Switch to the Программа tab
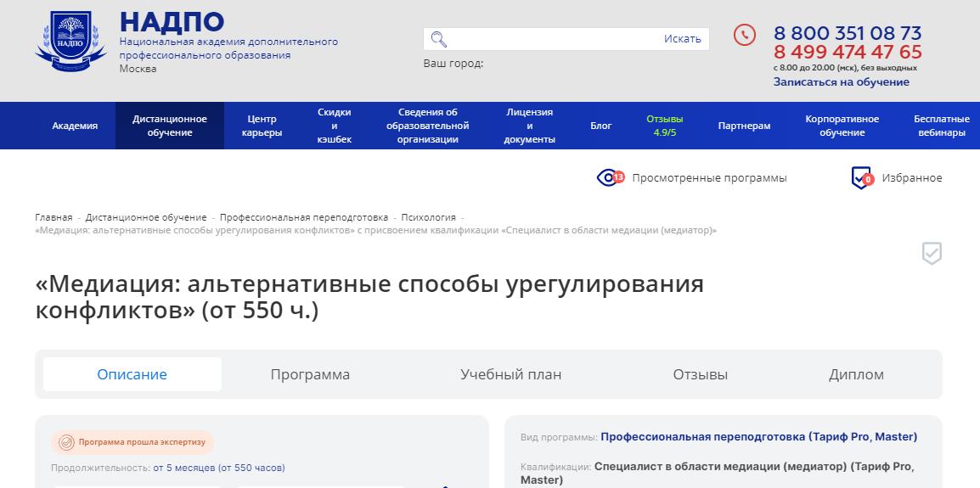Screen dimensions: 980x488 tap(310, 374)
